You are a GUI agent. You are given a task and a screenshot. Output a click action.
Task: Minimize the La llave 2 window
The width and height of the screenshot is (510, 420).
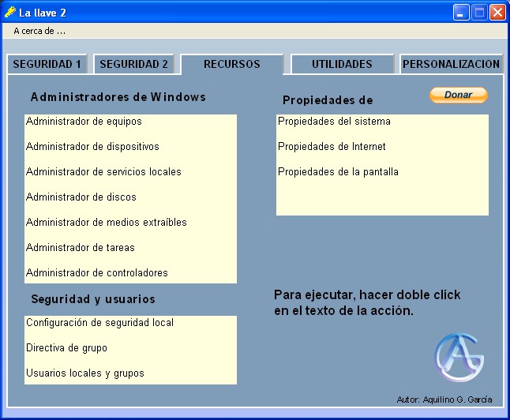coord(460,13)
